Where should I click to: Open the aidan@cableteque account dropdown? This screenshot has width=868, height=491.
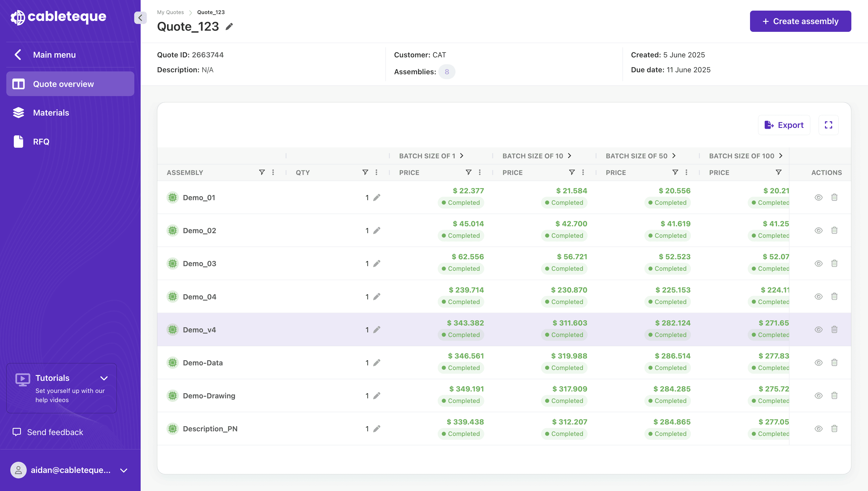tap(124, 470)
